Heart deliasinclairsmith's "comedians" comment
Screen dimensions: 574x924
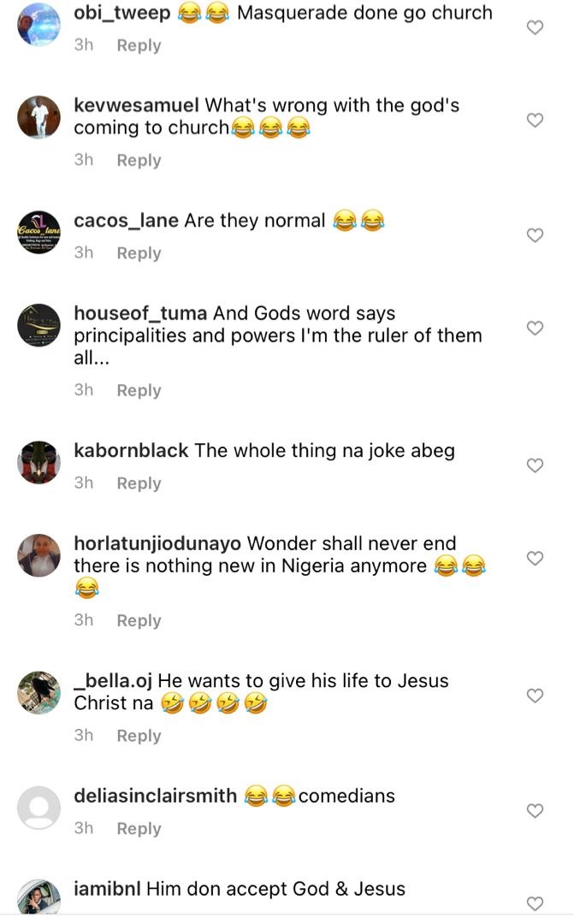pyautogui.click(x=535, y=810)
